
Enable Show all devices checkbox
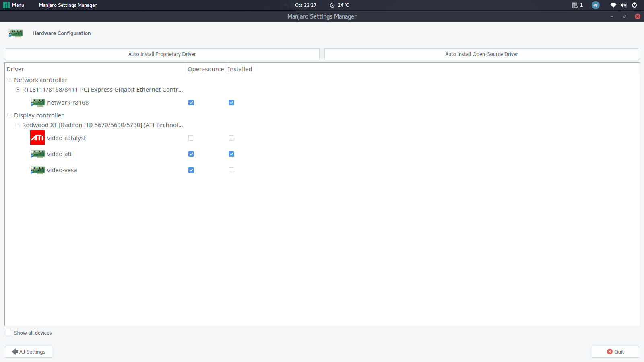click(x=8, y=333)
